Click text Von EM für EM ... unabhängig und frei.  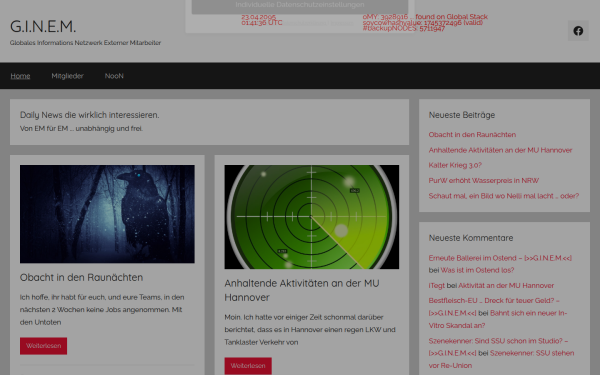[81, 129]
